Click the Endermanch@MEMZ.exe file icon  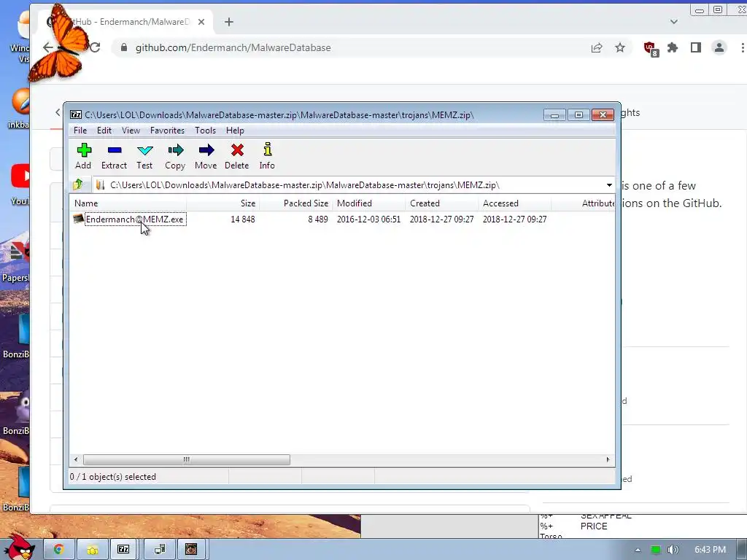pyautogui.click(x=78, y=219)
